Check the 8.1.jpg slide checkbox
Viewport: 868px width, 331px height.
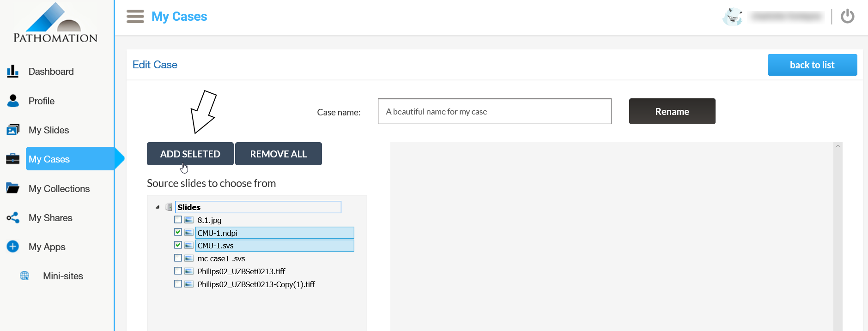point(178,220)
